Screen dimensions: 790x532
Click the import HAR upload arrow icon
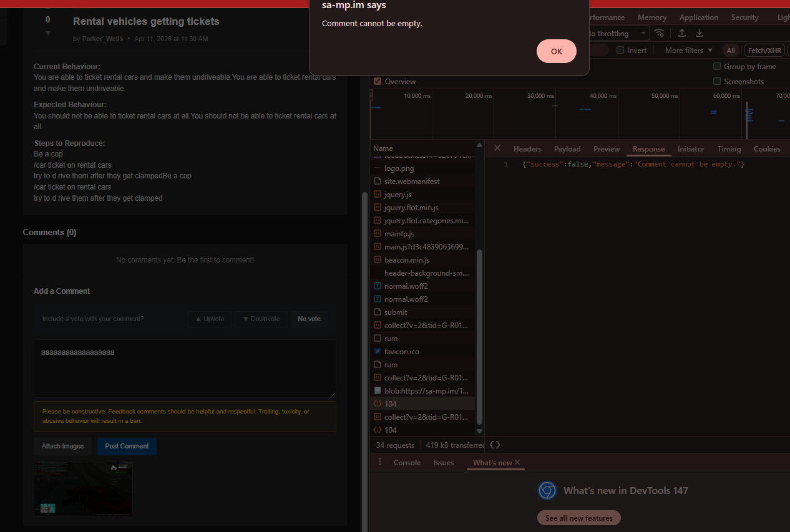coord(682,33)
